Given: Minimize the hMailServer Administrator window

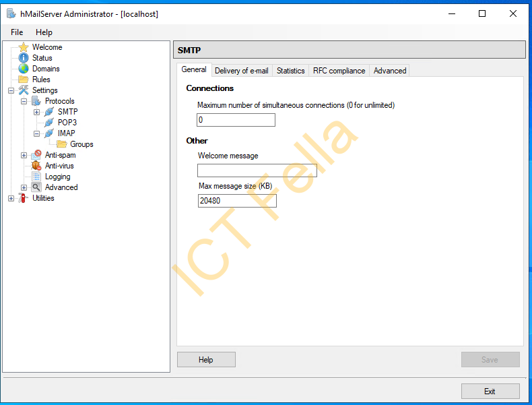Looking at the screenshot, I should [x=452, y=13].
